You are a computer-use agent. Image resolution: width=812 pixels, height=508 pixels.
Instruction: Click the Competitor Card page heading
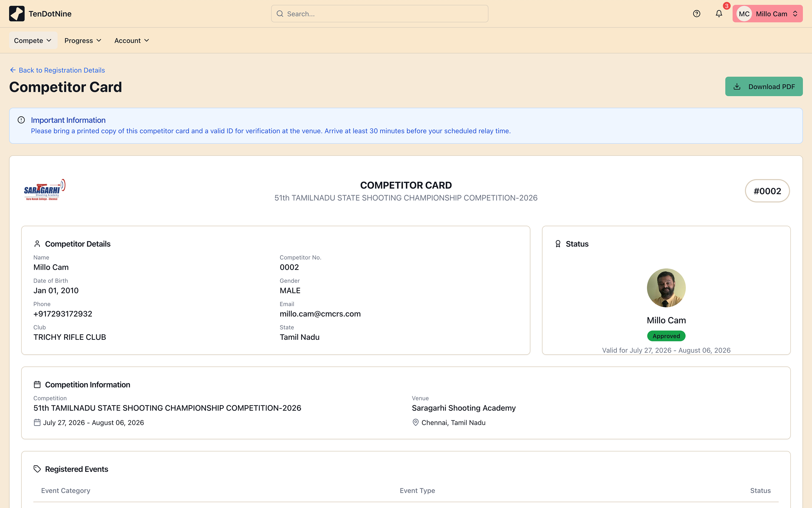[x=65, y=87]
